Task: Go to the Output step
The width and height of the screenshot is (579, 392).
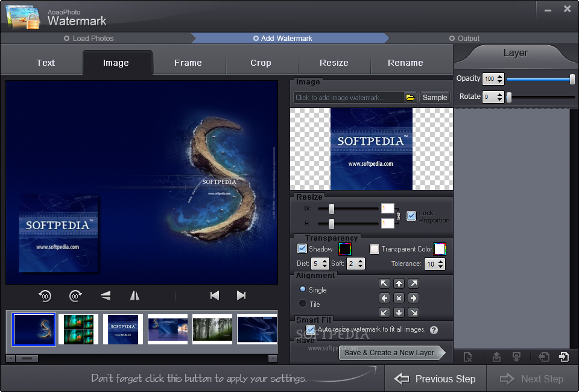Action: click(x=464, y=39)
